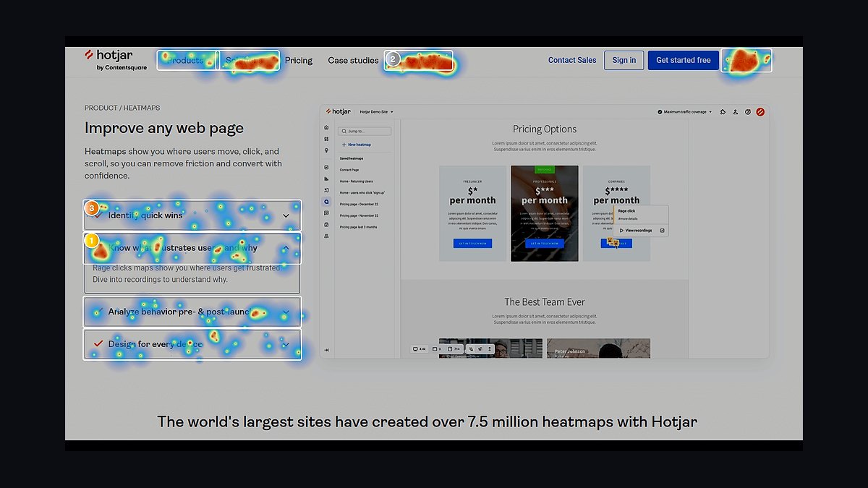Click the plus icon beside New heatmap
Image resolution: width=868 pixels, height=488 pixels.
click(x=344, y=145)
